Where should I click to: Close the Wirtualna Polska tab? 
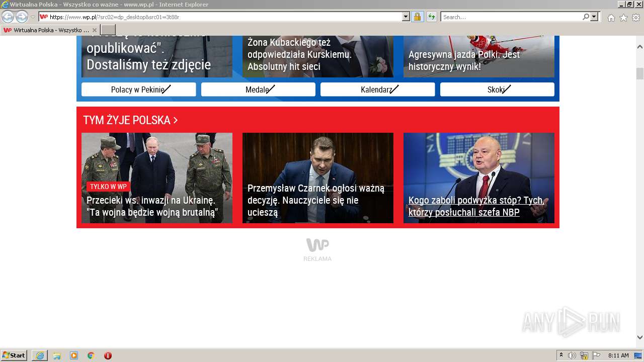tap(94, 30)
